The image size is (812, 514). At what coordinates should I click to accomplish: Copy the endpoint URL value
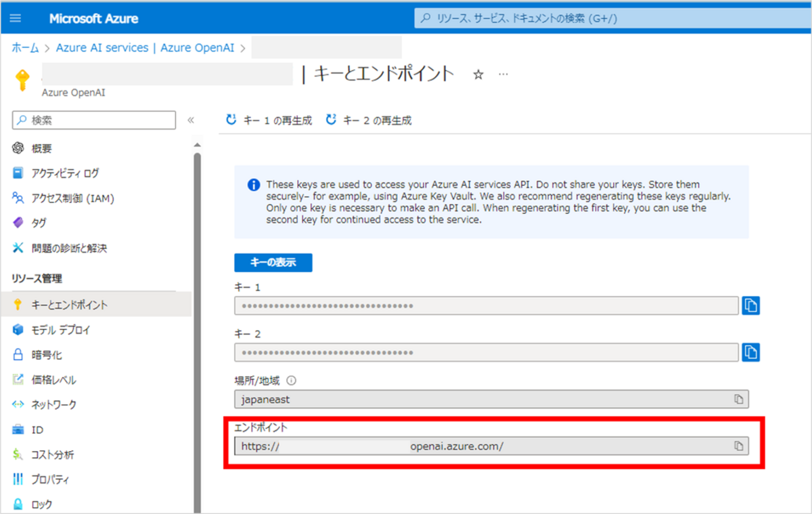click(x=739, y=446)
